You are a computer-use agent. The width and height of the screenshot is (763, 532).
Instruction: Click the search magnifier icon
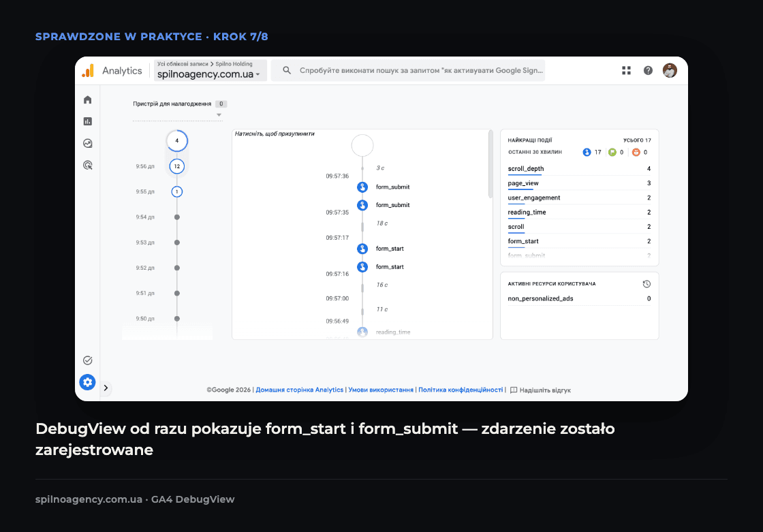point(287,71)
